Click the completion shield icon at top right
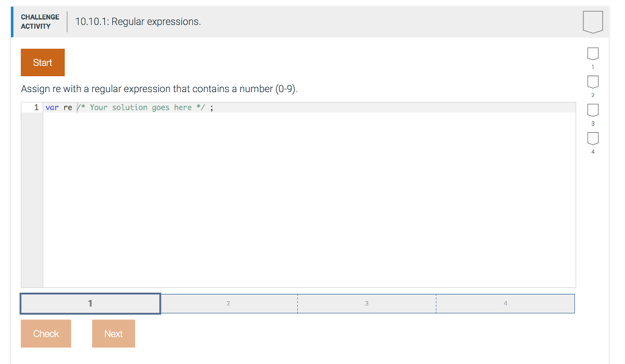This screenshot has height=364, width=625. (x=592, y=21)
